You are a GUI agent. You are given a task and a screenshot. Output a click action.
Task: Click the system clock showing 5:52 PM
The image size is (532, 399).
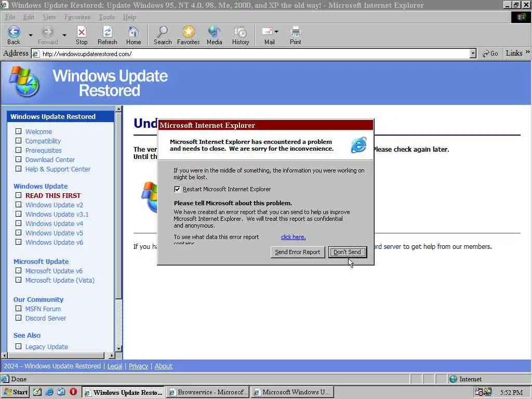tap(511, 392)
